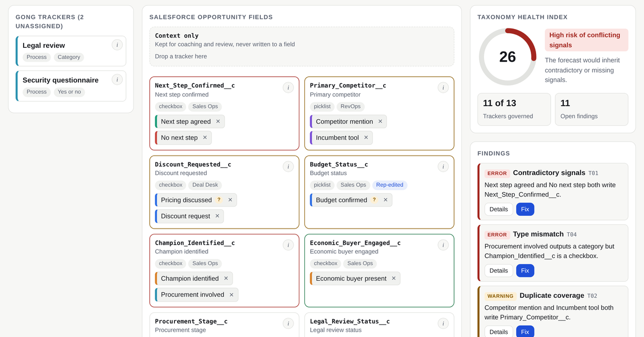Screen dimensions: 644x337
Task: Remove Competitor mention tracker chip
Action: point(380,121)
